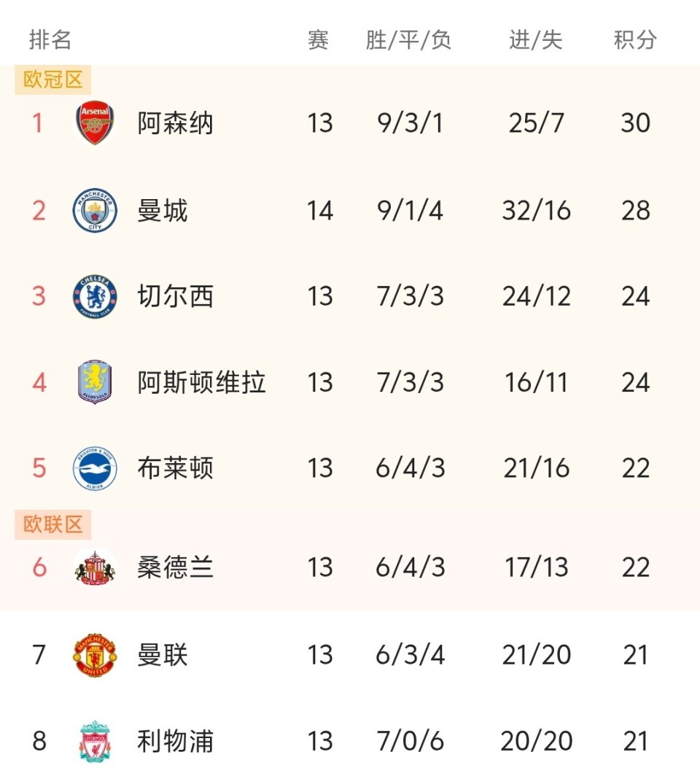The image size is (700, 779).
Task: Tap the Brighton club badge
Action: (x=95, y=468)
